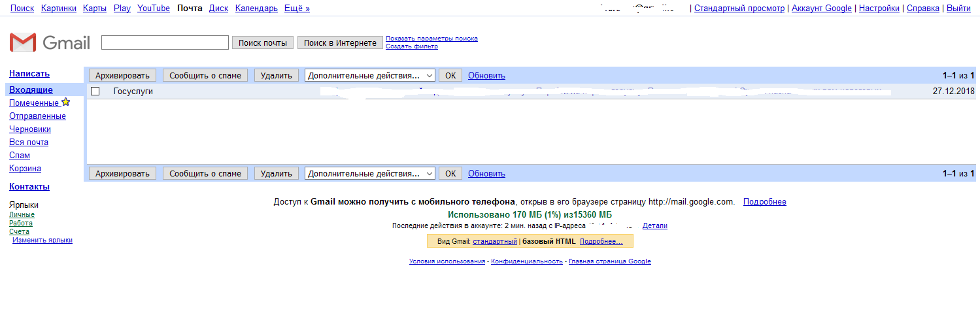Open the Вся почта folder
This screenshot has width=980, height=315.
click(x=29, y=142)
